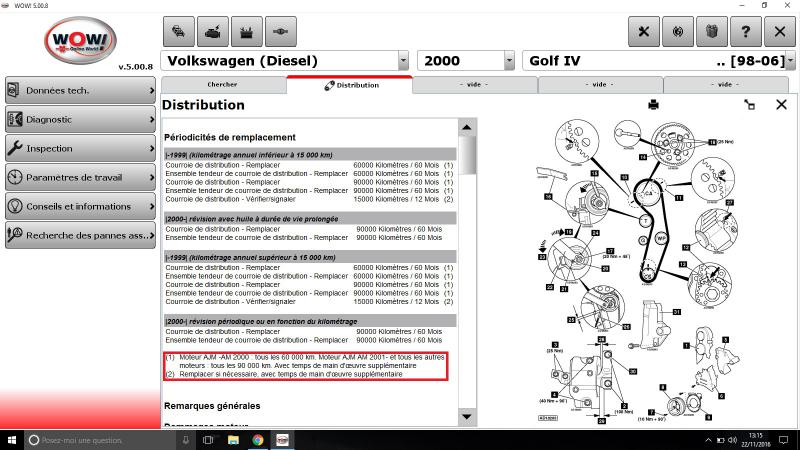
Task: Click '15000 Kilomètres / 12 Mois' in first table
Action: tap(396, 199)
